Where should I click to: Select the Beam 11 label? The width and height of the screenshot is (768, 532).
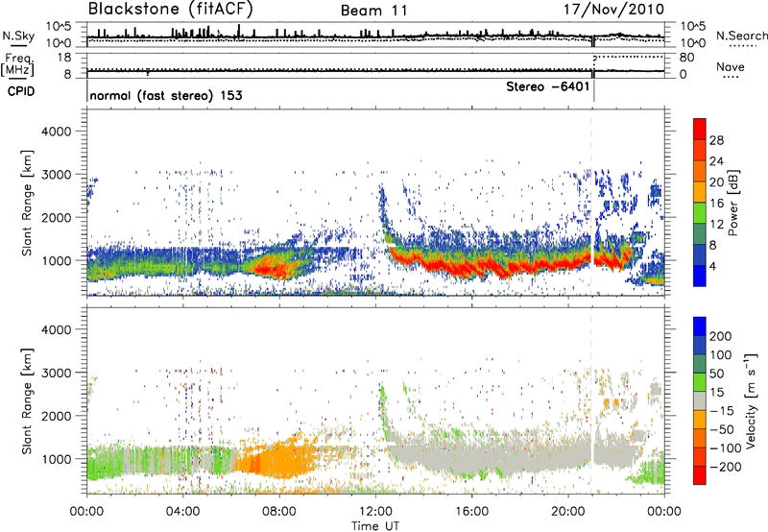(373, 11)
